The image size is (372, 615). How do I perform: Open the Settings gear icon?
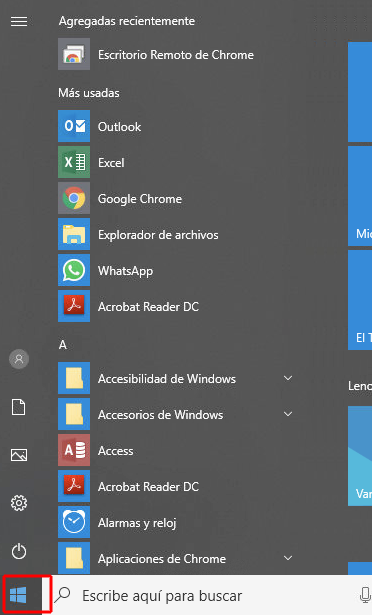19,503
